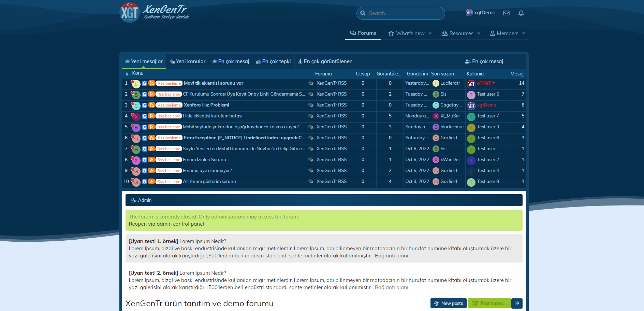The height and width of the screenshot is (311, 644).
Task: Open the xgtDemo account menu
Action: point(481,13)
